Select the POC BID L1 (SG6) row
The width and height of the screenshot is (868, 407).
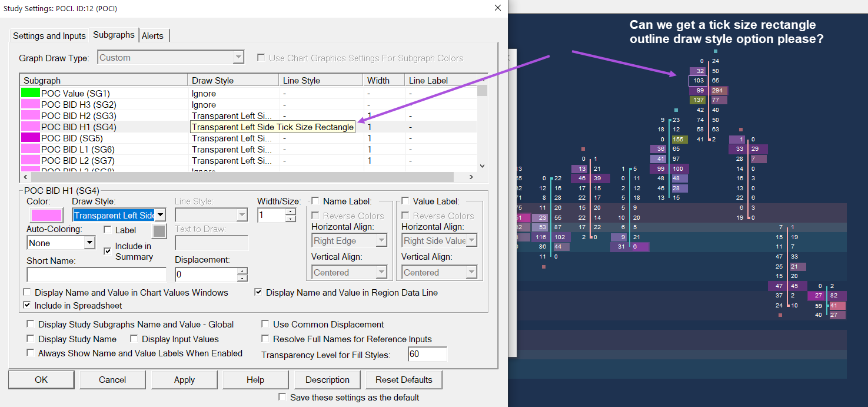[x=78, y=150]
